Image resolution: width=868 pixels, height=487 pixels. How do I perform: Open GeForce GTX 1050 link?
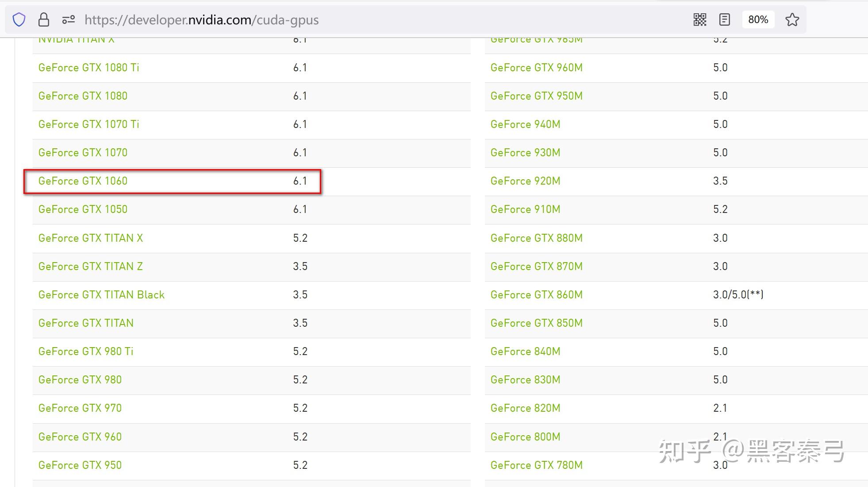[x=83, y=209]
